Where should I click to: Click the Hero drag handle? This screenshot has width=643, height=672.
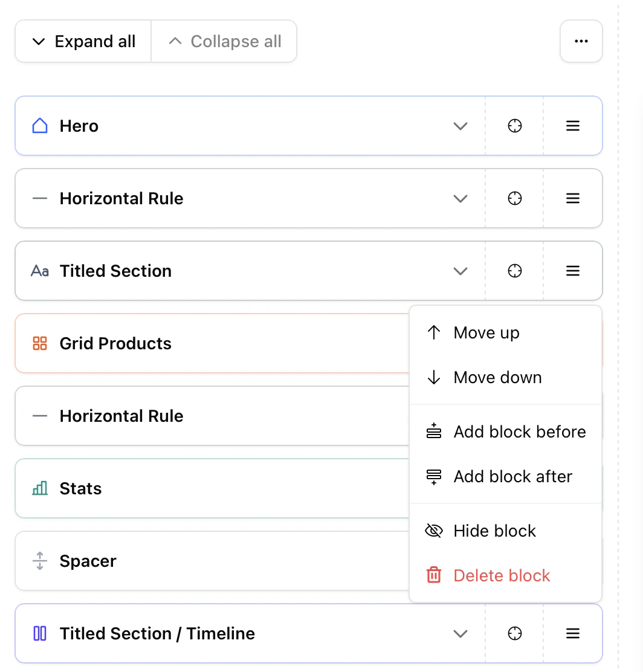[x=572, y=126]
